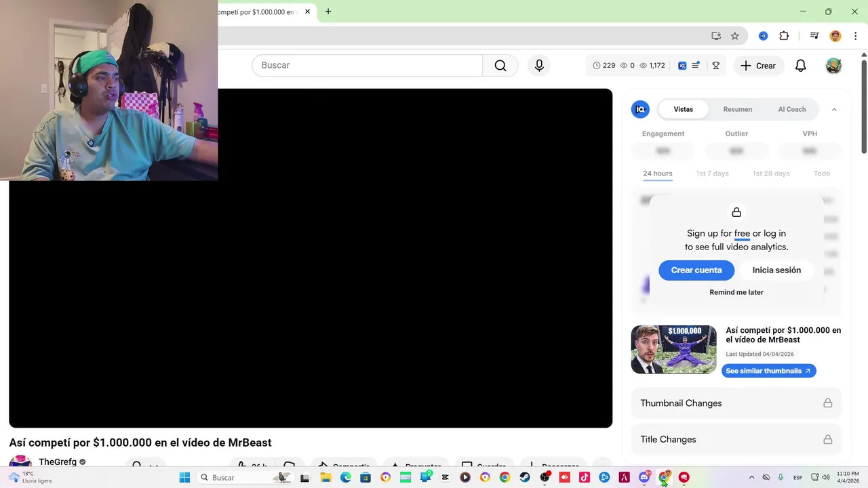Expand Title Changes section
The height and width of the screenshot is (488, 868).
tap(736, 439)
